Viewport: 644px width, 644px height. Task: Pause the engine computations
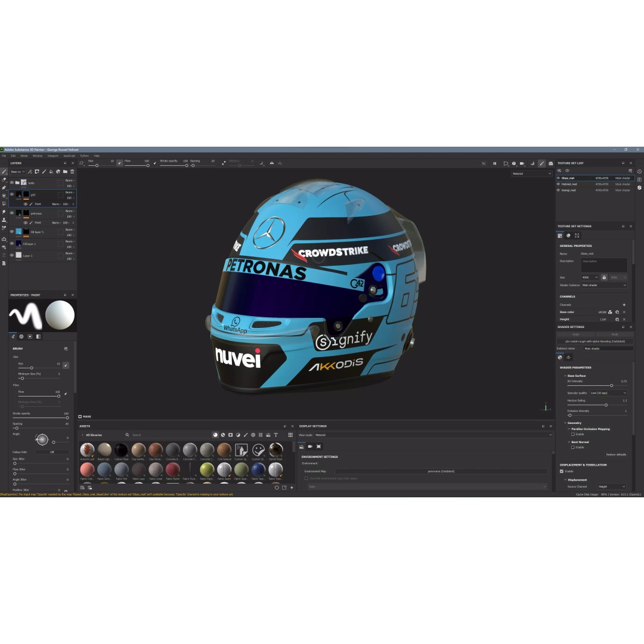[x=494, y=163]
